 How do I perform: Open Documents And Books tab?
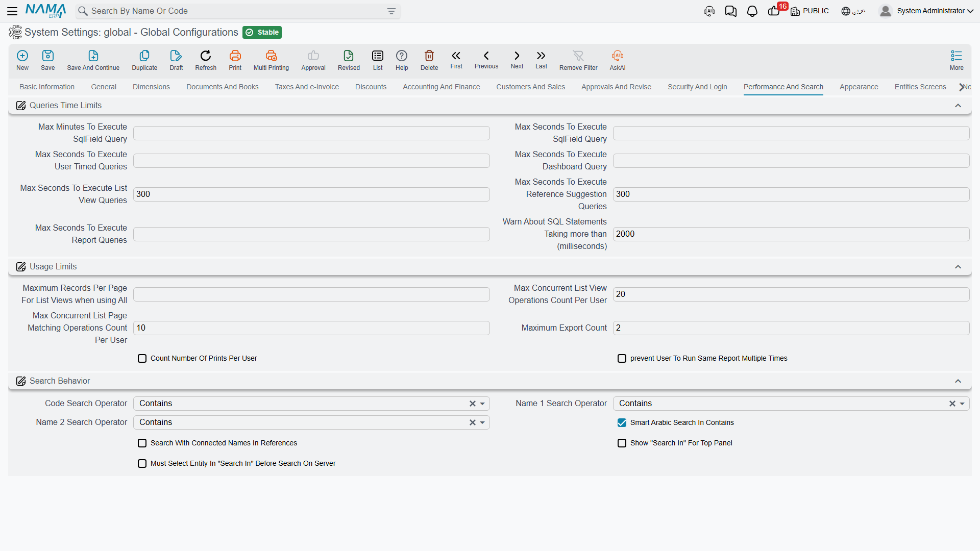[x=223, y=87]
